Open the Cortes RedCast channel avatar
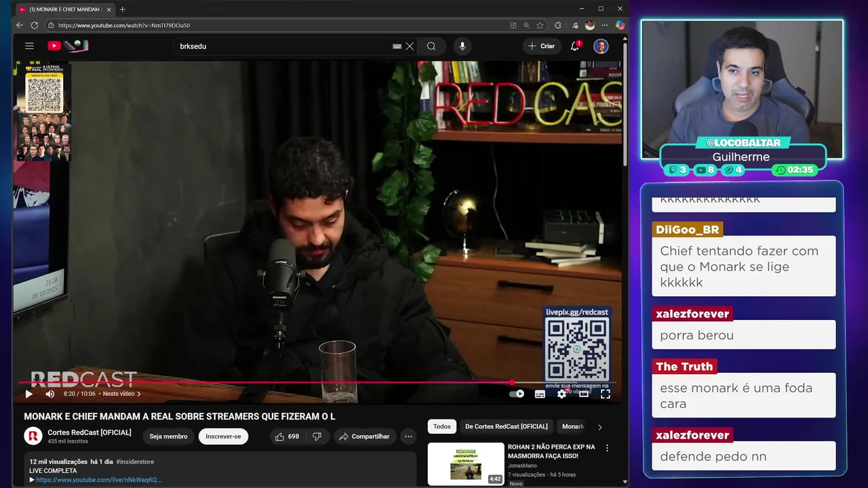868x488 pixels. [33, 436]
